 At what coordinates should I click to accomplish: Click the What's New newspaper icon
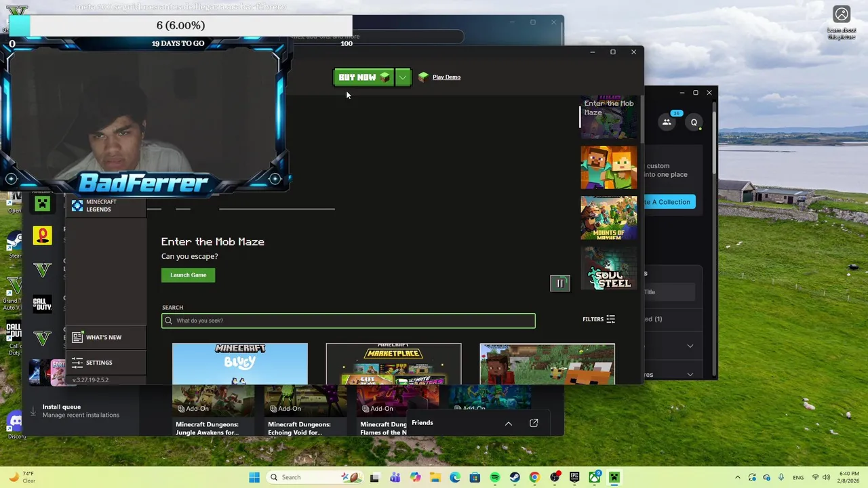coord(77,337)
